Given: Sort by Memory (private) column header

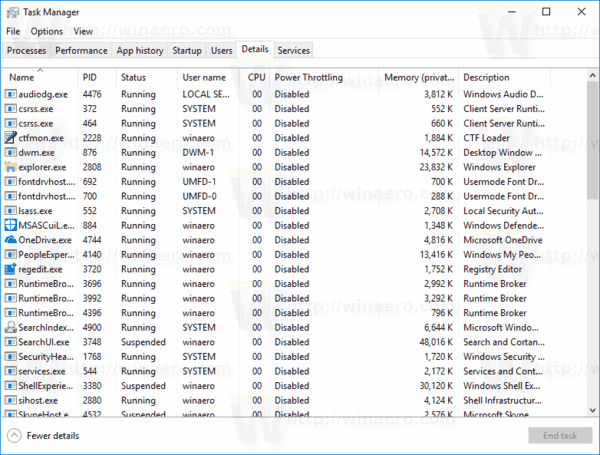Looking at the screenshot, I should tap(419, 78).
